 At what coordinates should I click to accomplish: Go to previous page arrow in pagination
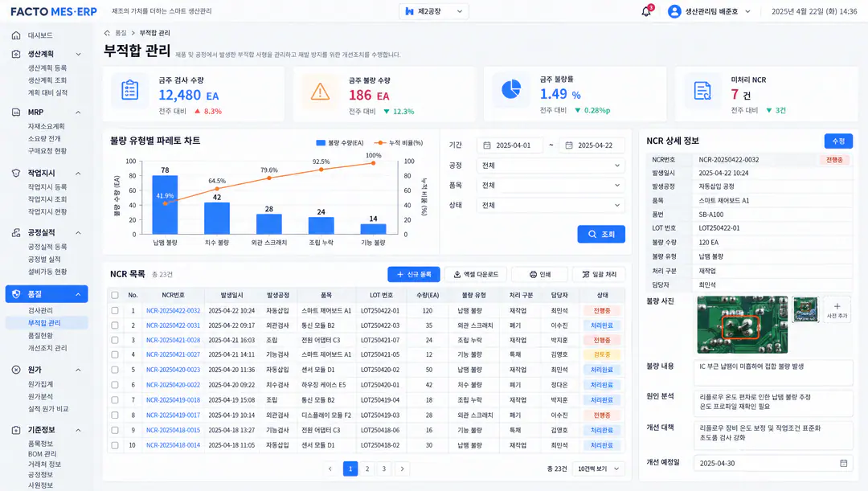330,468
